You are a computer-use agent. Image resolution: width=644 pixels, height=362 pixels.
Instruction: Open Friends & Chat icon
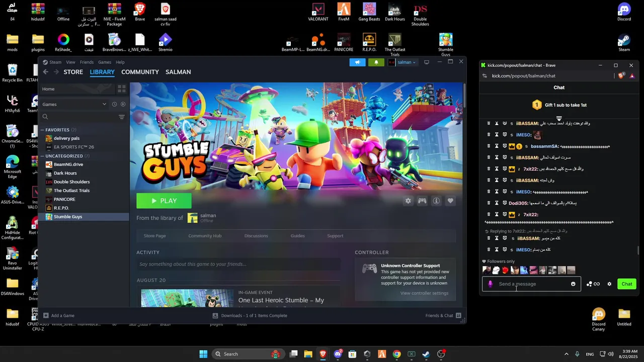pyautogui.click(x=458, y=315)
